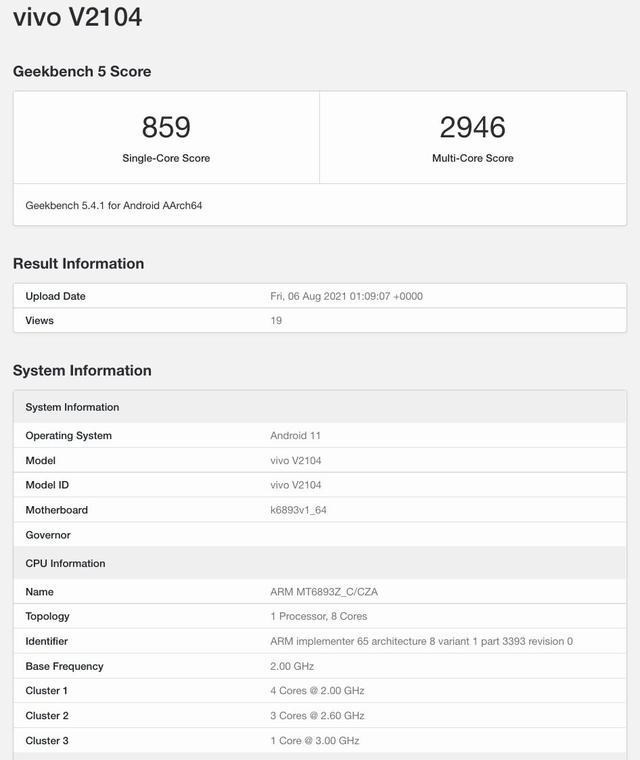This screenshot has height=760, width=640.
Task: Click the Identifier label
Action: 47,641
